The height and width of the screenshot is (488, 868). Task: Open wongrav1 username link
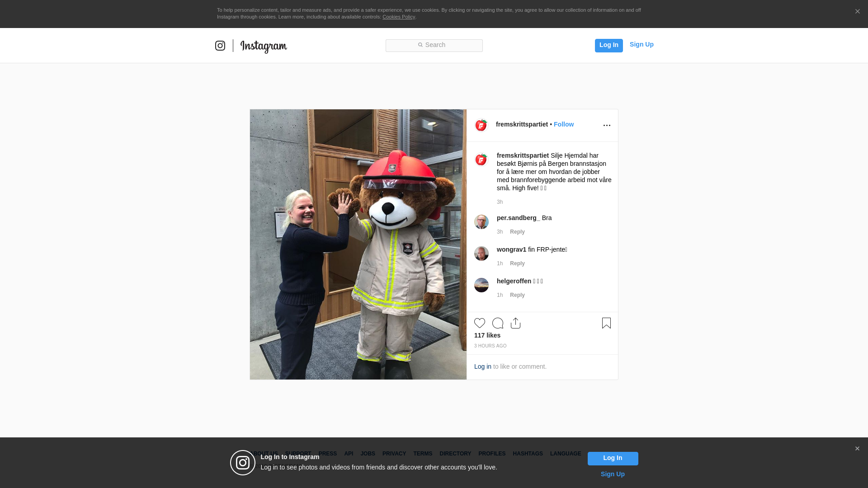pyautogui.click(x=511, y=249)
